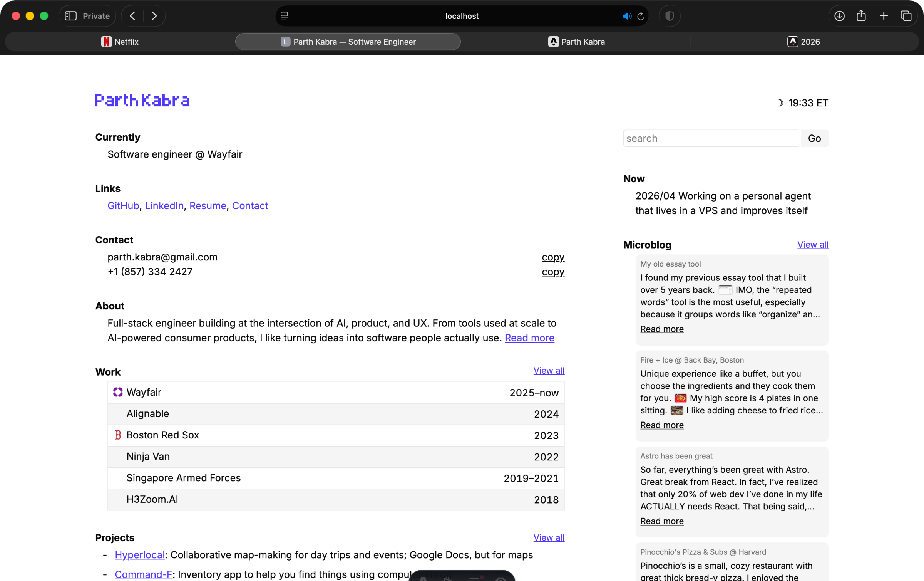
Task: Click the Wayfair name in the Work table
Action: 144,392
